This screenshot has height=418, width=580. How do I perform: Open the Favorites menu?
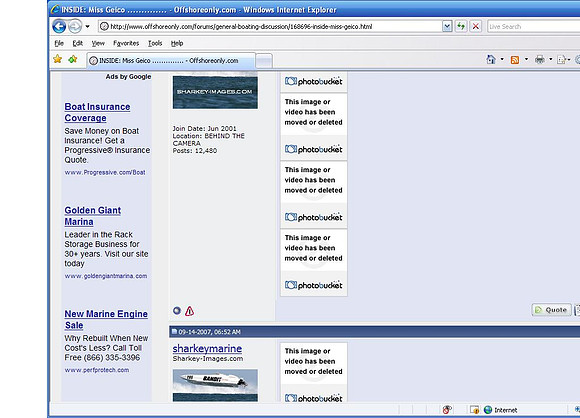[x=126, y=43]
